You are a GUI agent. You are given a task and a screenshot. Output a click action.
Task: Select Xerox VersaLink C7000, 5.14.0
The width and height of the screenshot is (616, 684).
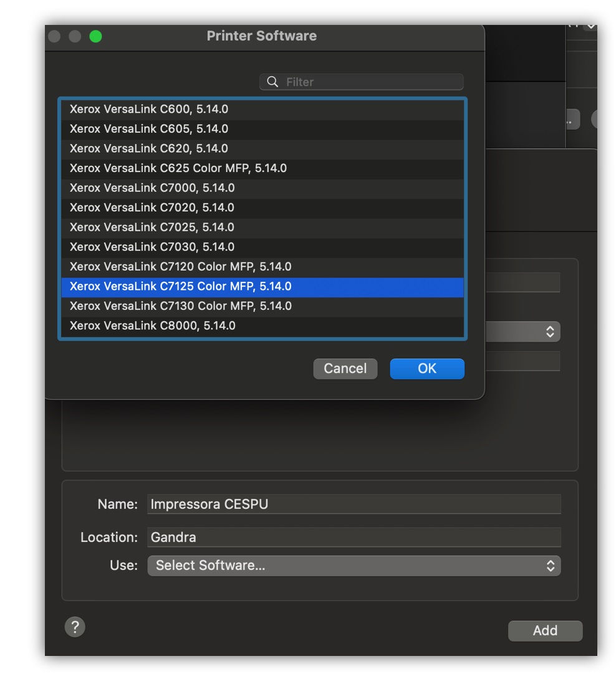coord(262,188)
